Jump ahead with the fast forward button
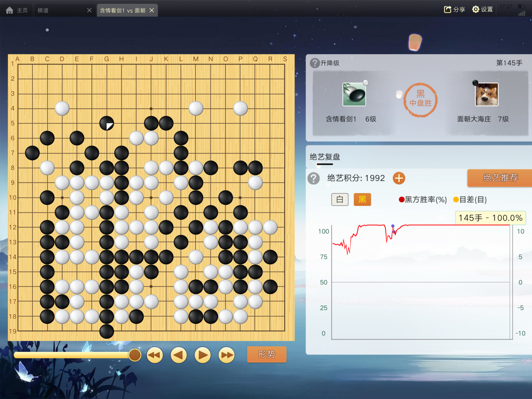 pyautogui.click(x=227, y=355)
